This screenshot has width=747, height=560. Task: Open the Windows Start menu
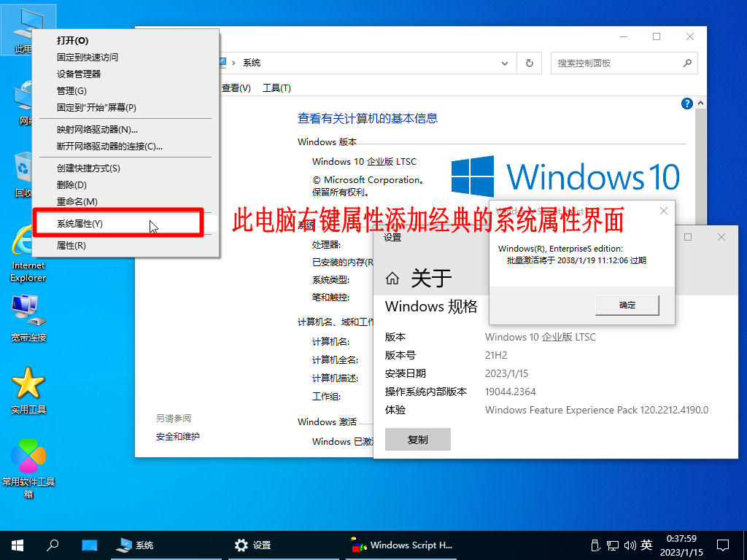[17, 545]
